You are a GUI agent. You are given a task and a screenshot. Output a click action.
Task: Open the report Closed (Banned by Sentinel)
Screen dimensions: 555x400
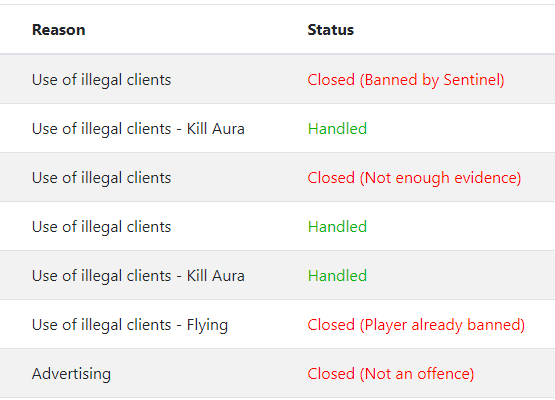[x=406, y=80]
